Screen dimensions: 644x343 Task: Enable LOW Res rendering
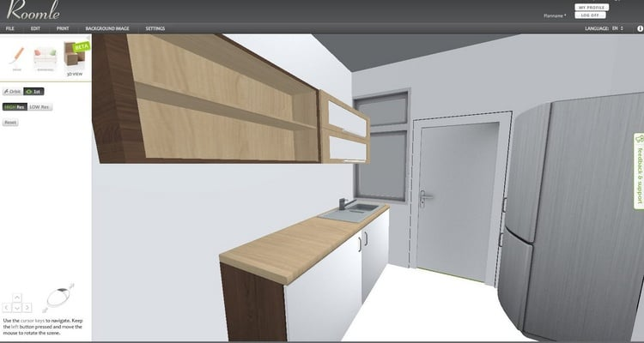[x=39, y=107]
